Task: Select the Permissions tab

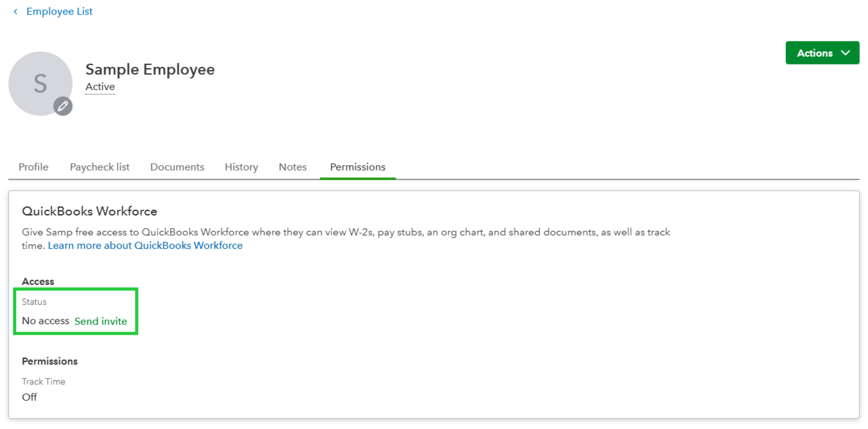Action: tap(357, 167)
